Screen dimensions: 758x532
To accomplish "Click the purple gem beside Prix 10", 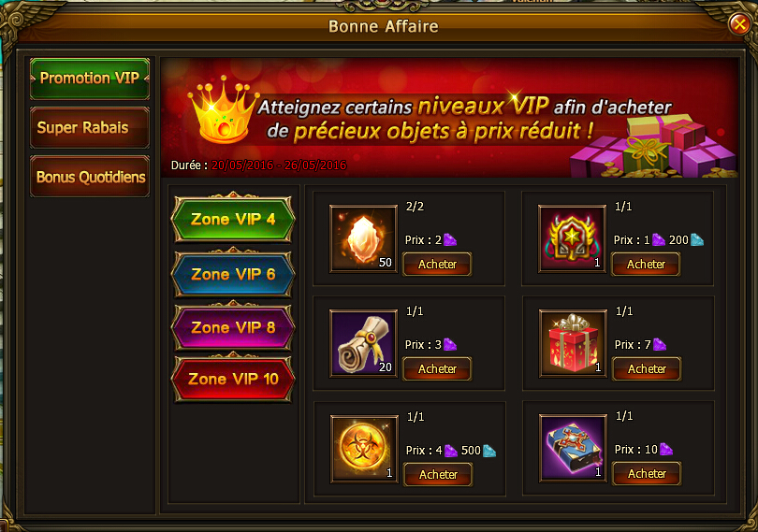I will pyautogui.click(x=666, y=450).
